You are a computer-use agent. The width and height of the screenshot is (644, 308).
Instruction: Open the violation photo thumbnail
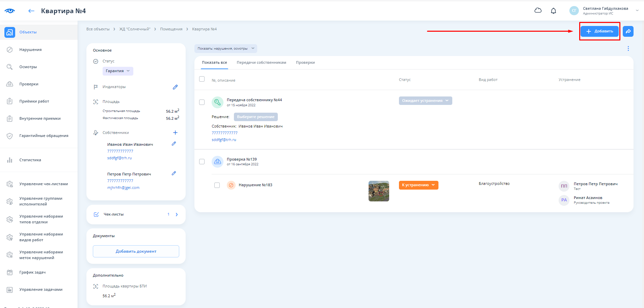(x=379, y=191)
